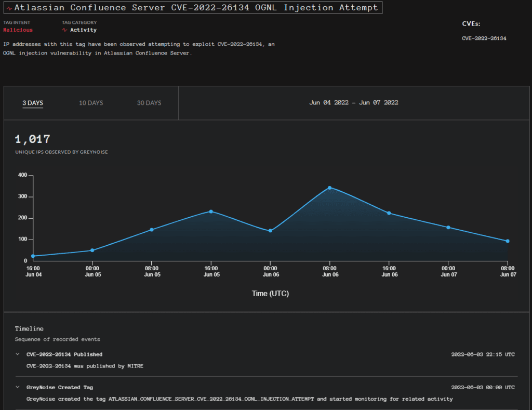Switch to the 30 DAYS view
This screenshot has width=532, height=410.
pos(149,103)
